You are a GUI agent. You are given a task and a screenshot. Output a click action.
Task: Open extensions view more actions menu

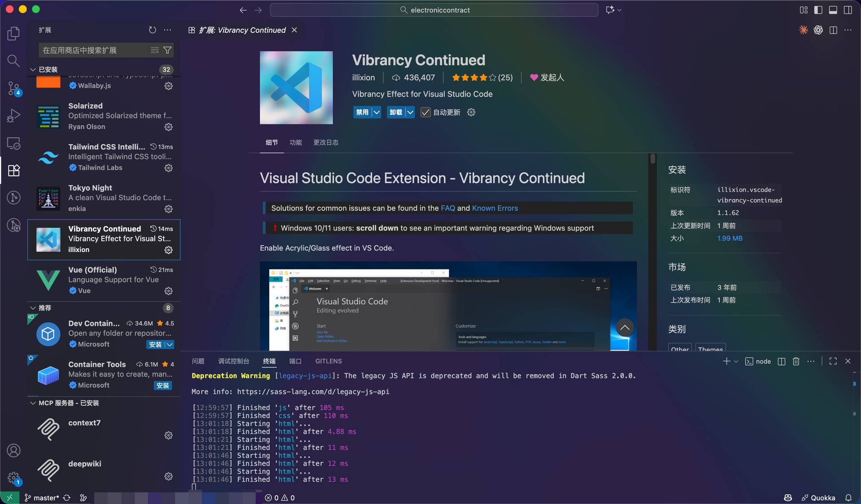click(x=167, y=30)
